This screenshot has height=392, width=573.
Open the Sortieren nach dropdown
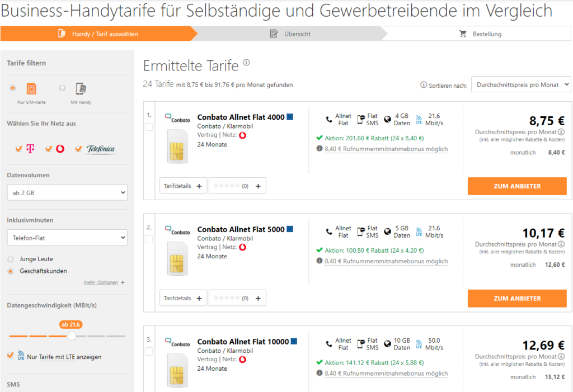[x=521, y=84]
